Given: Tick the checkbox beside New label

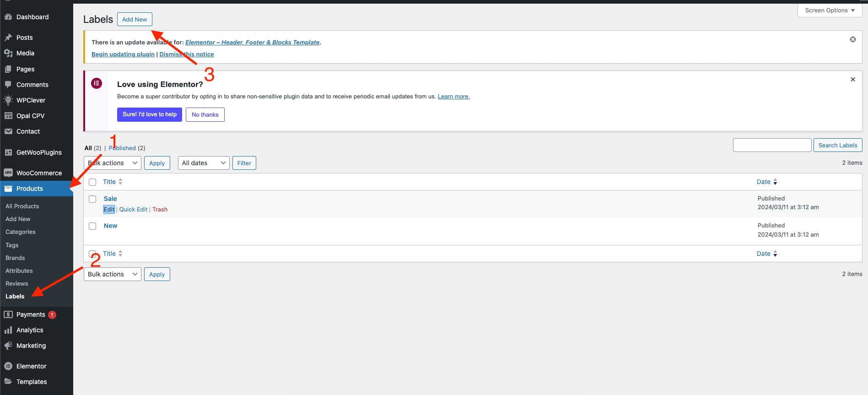Looking at the screenshot, I should (x=92, y=226).
